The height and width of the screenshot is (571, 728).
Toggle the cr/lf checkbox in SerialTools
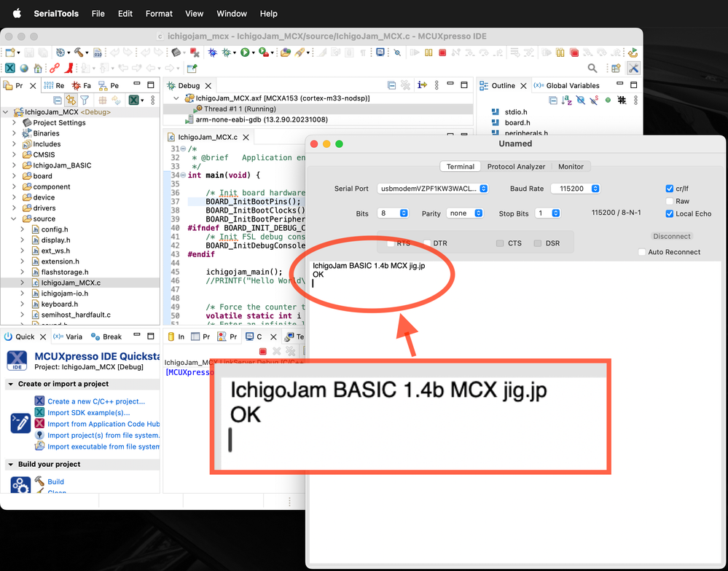pyautogui.click(x=670, y=189)
